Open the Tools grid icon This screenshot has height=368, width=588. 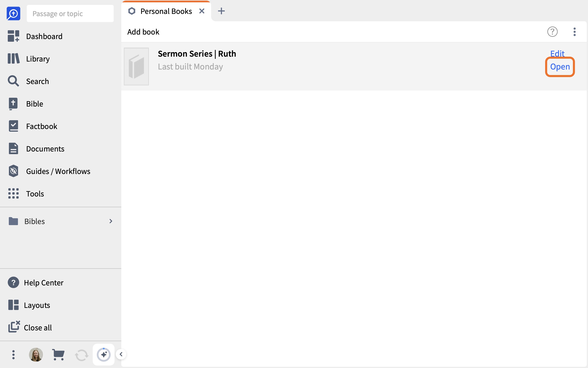[13, 193]
